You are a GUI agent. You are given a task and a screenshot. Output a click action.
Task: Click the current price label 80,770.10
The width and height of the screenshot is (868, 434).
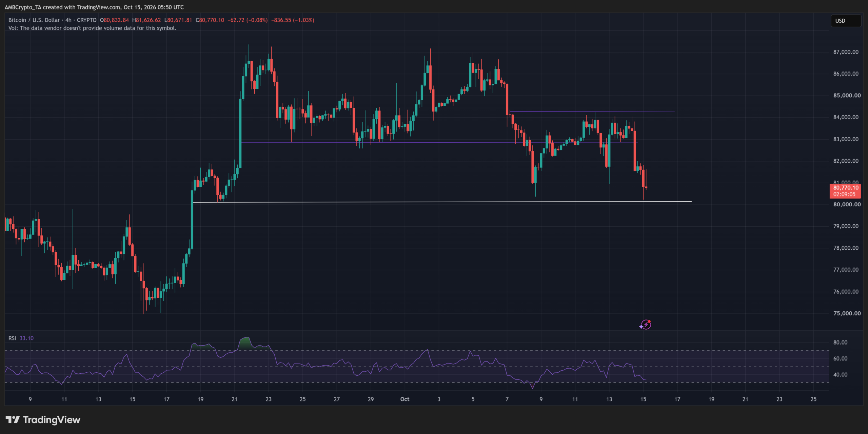click(x=846, y=188)
